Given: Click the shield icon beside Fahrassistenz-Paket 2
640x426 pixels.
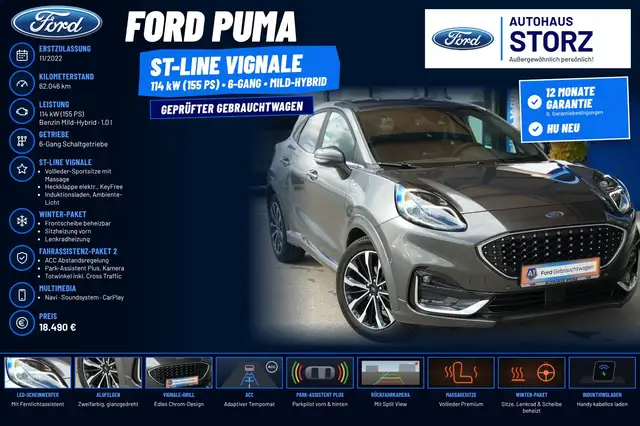Looking at the screenshot, I should pos(22,258).
